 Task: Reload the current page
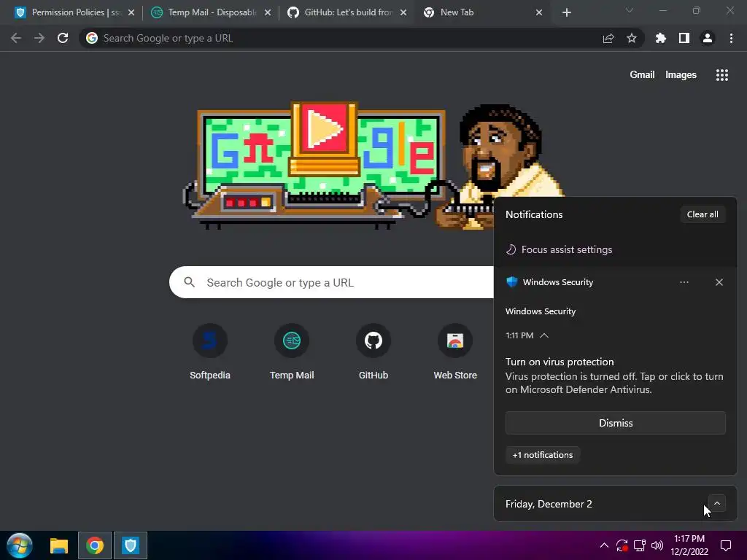point(63,38)
